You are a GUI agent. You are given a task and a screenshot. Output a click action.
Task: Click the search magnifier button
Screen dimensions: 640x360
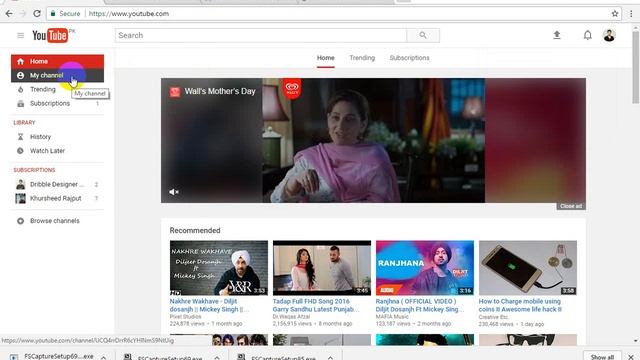pos(423,36)
